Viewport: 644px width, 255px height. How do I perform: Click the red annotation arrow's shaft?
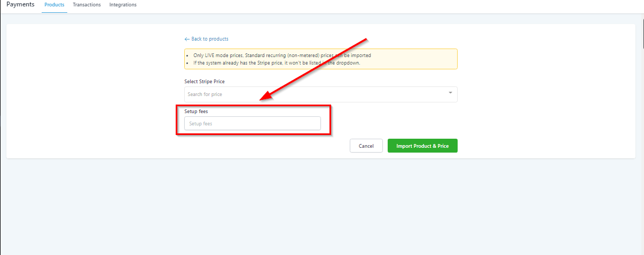[x=320, y=67]
